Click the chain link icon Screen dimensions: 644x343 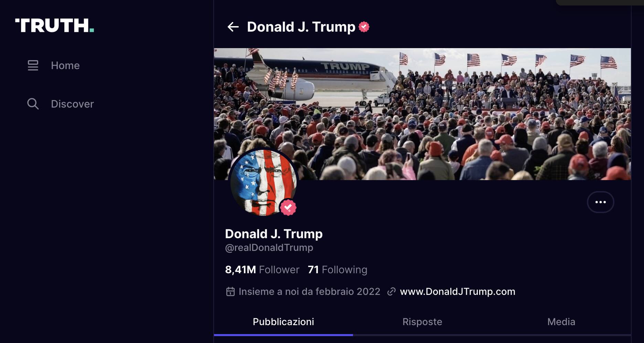click(x=391, y=291)
